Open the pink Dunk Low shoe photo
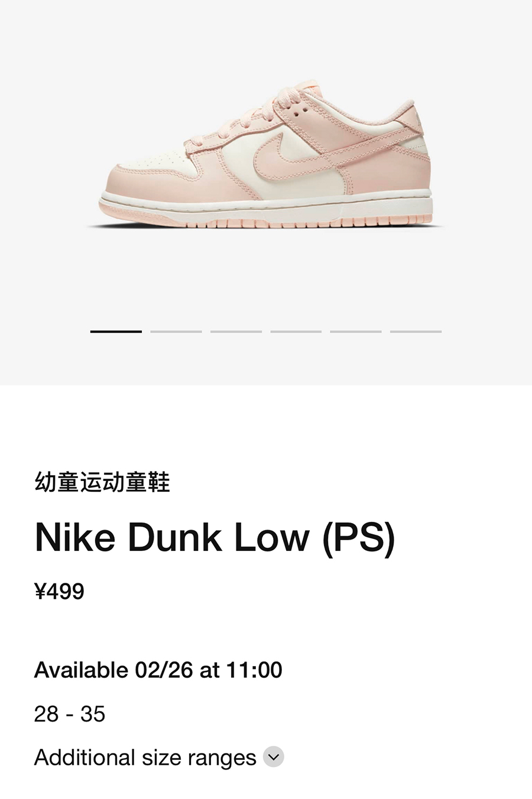Screen dimensions: 532x799 [x=265, y=157]
